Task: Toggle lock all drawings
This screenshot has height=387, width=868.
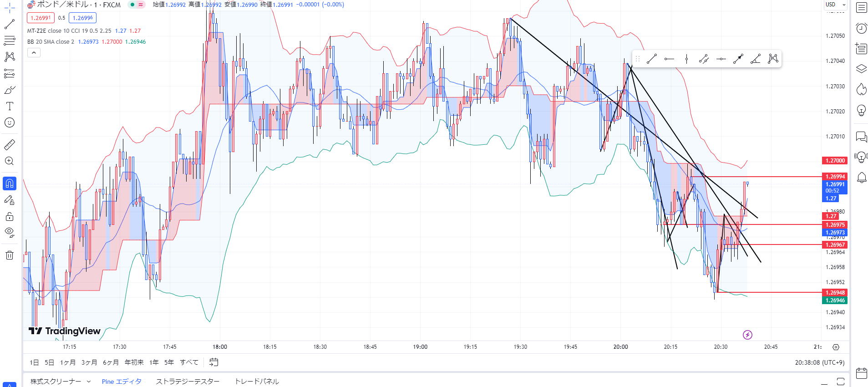Action: point(10,216)
